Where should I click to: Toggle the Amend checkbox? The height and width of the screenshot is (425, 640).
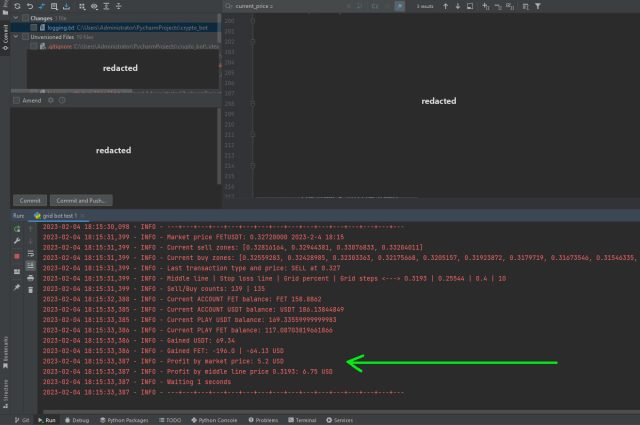coord(17,100)
